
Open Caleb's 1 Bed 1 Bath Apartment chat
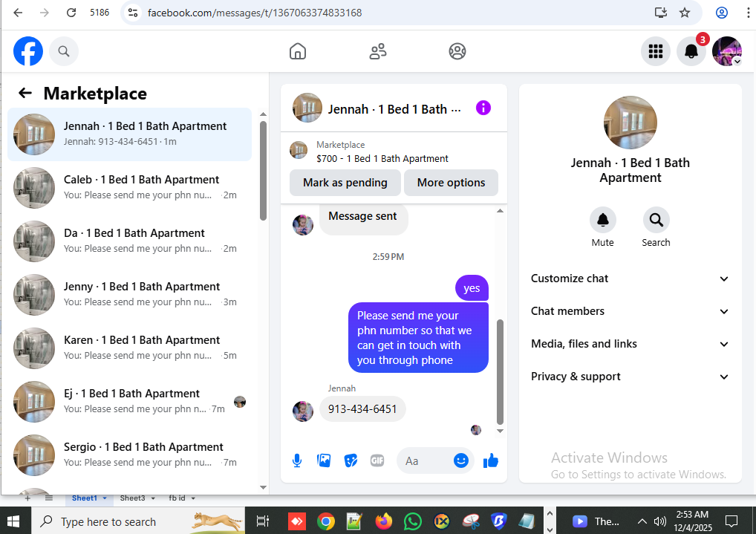[129, 188]
